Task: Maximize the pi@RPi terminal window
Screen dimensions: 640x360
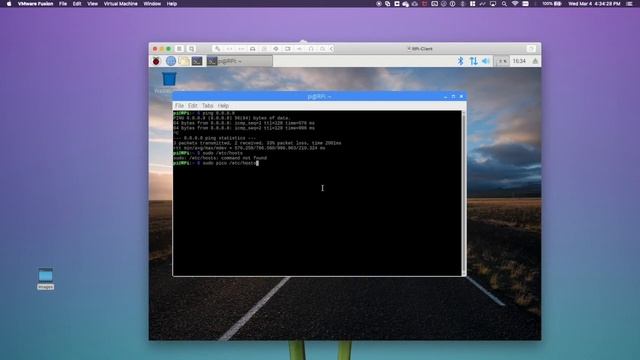Action: 453,97
